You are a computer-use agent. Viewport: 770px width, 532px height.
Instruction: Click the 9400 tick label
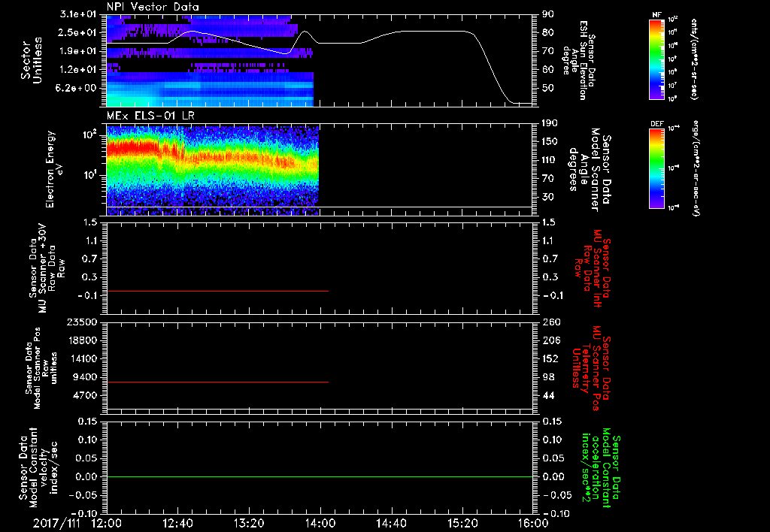pyautogui.click(x=85, y=377)
